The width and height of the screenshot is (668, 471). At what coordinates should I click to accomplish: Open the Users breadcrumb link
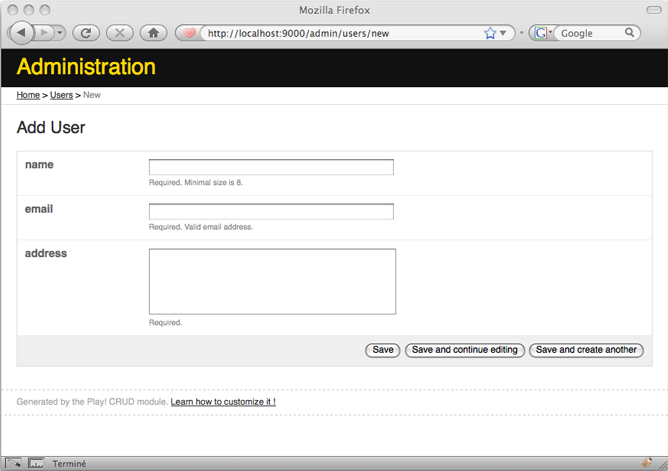[x=61, y=95]
